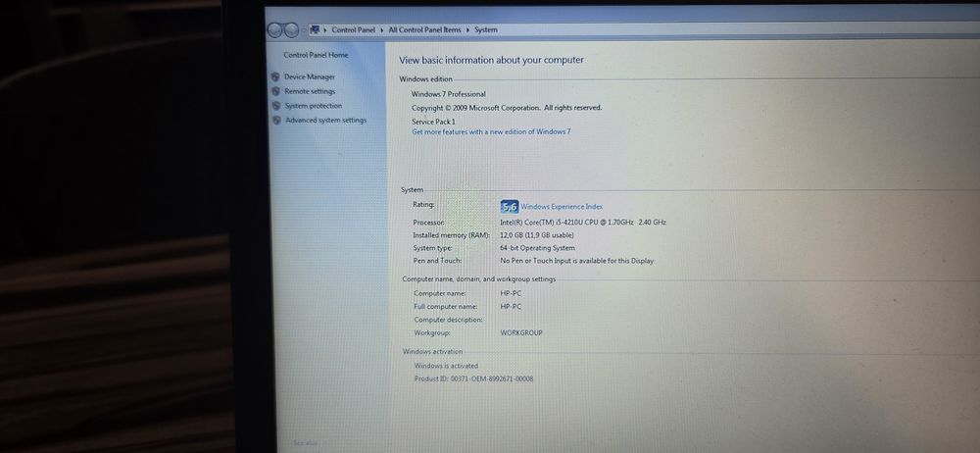
Task: Click the 'Windows edition' section heading
Action: [425, 79]
